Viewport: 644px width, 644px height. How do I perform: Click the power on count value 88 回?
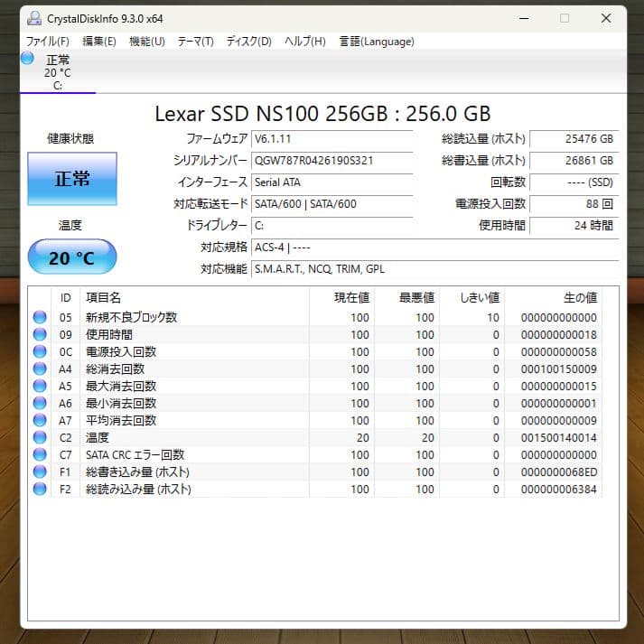574,204
